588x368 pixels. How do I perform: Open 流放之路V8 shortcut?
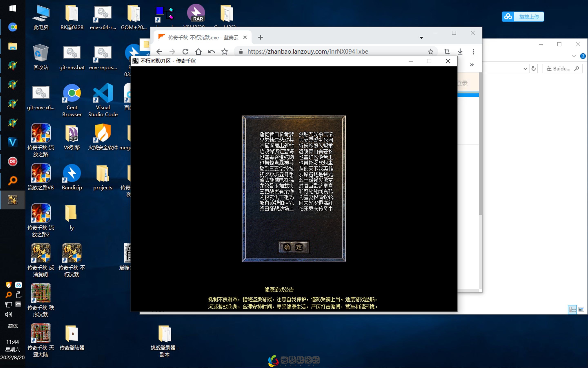(x=41, y=177)
